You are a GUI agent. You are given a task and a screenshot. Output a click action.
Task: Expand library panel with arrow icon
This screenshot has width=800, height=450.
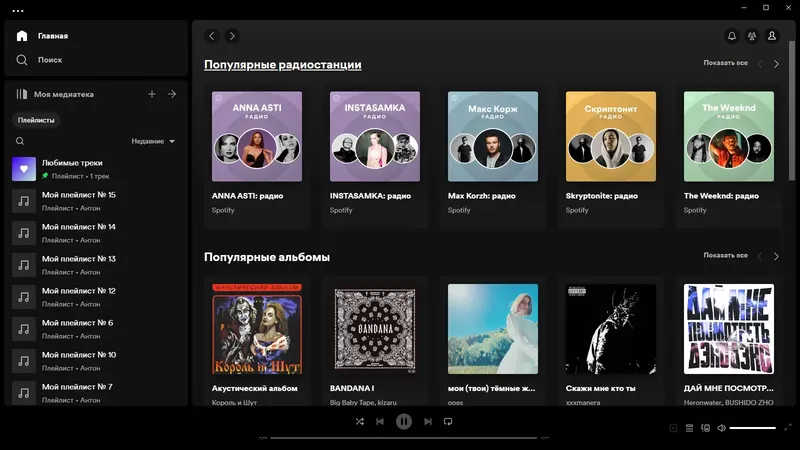point(172,94)
